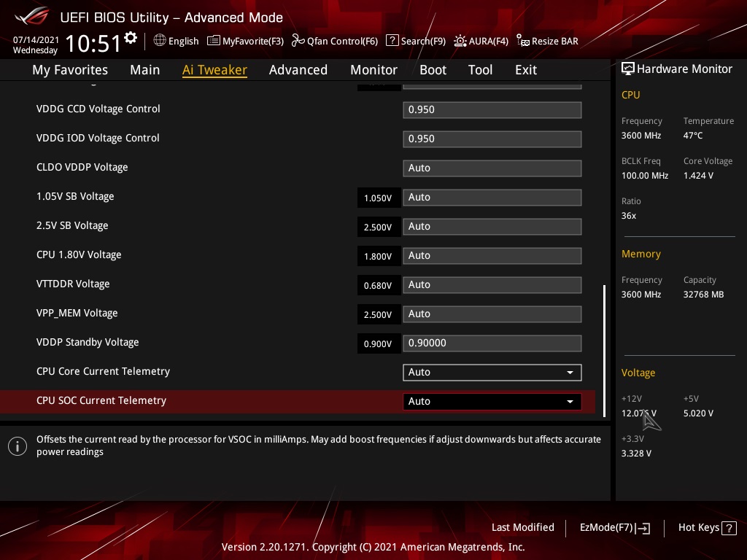Viewport: 747px width, 560px height.
Task: Click the 07/14/2021 date text
Action: (x=36, y=40)
